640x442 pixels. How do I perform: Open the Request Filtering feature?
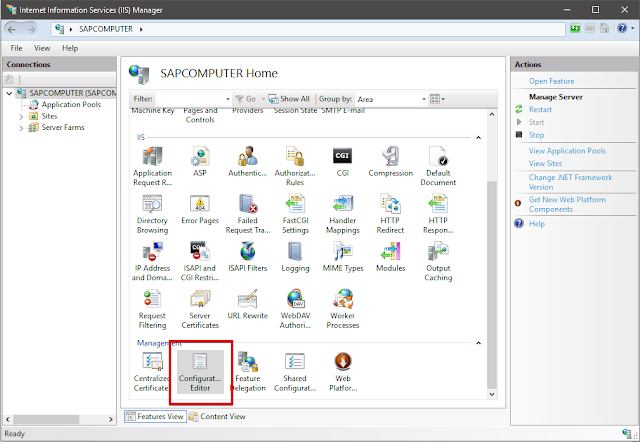152,309
